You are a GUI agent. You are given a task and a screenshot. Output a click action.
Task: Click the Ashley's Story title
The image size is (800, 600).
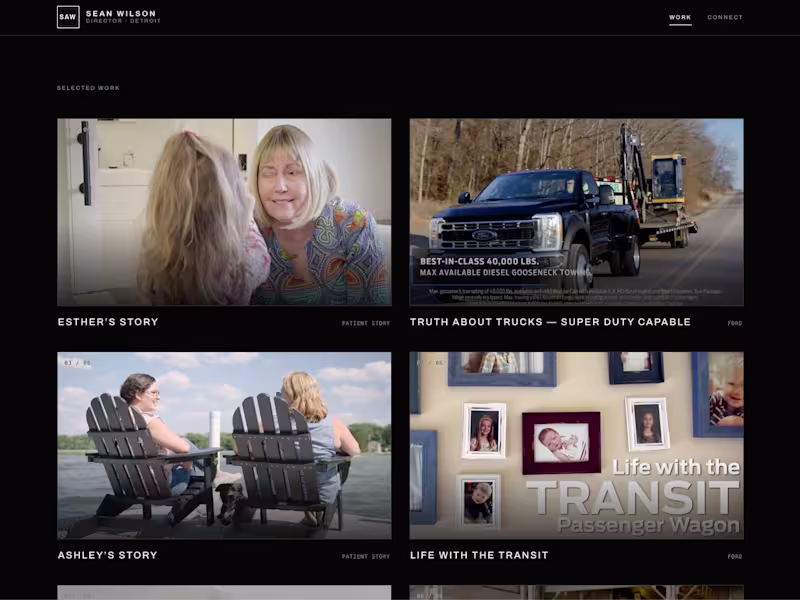pos(107,555)
